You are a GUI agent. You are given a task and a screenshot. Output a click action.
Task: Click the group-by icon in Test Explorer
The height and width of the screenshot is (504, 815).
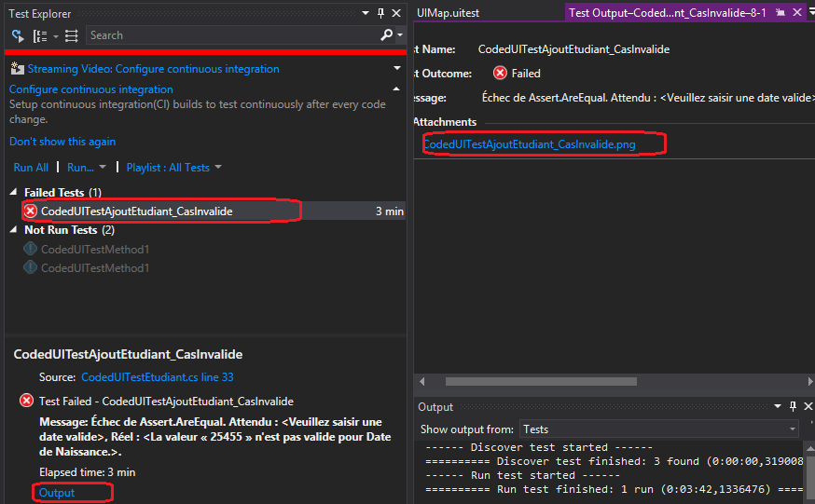[40, 35]
